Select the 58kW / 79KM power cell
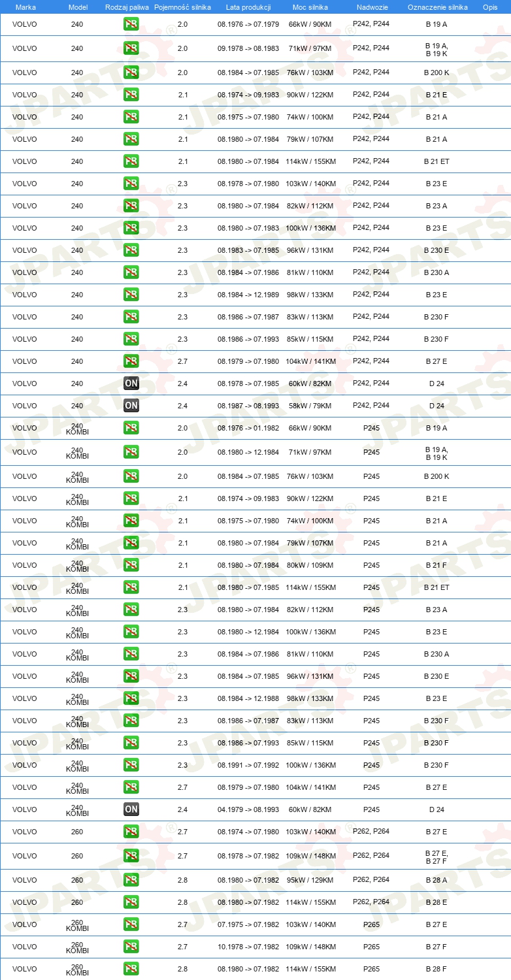This screenshot has width=511, height=980. click(x=310, y=406)
